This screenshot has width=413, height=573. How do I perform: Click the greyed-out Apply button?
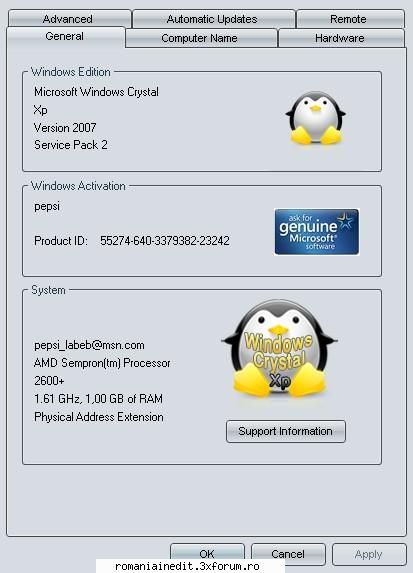click(369, 554)
